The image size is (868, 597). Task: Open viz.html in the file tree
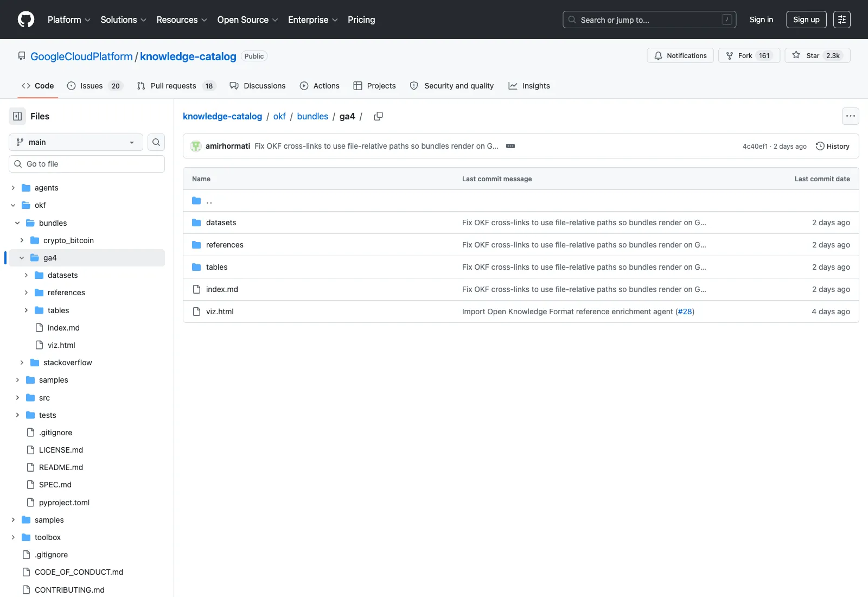coord(61,345)
